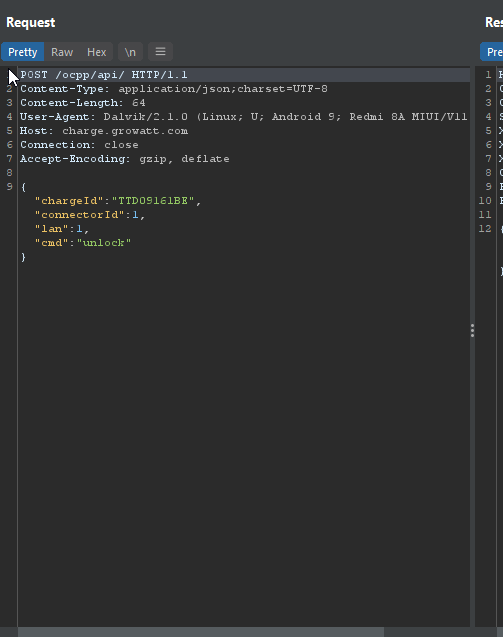Click the "lan":1 JSON line
The image size is (503, 637).
point(62,229)
